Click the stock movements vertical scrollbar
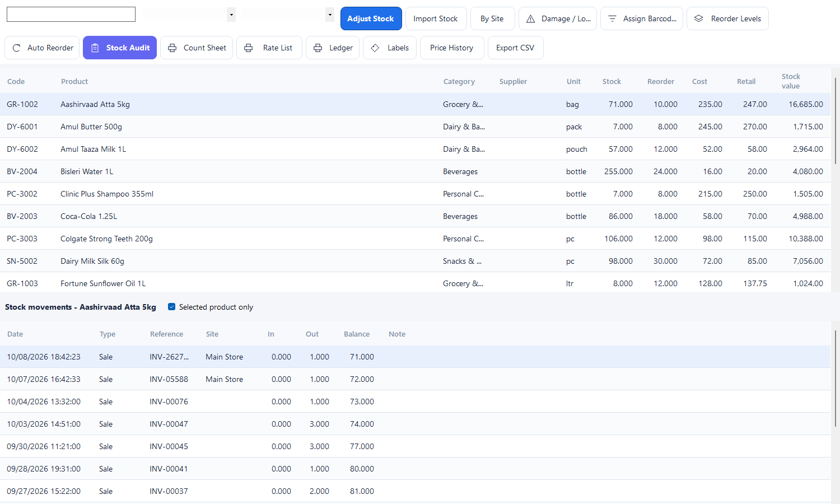The height and width of the screenshot is (504, 840). (x=835, y=378)
